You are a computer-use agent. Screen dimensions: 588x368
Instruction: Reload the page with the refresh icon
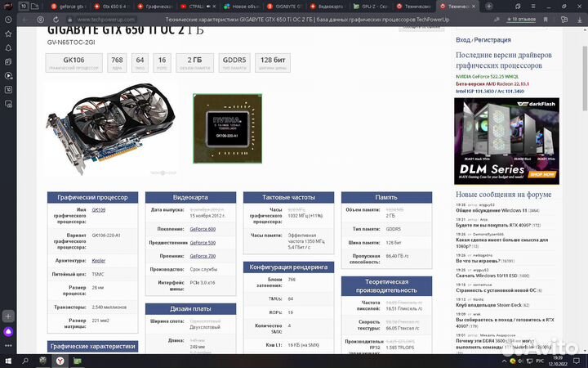(x=56, y=20)
